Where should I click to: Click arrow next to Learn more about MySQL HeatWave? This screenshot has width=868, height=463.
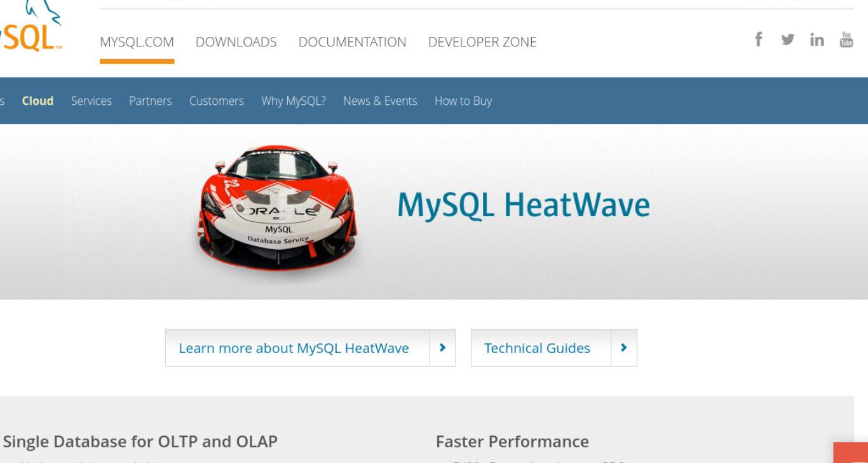tap(443, 348)
